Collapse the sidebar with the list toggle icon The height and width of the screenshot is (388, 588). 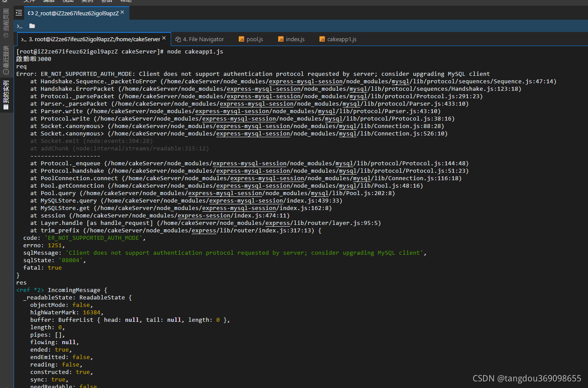click(18, 13)
